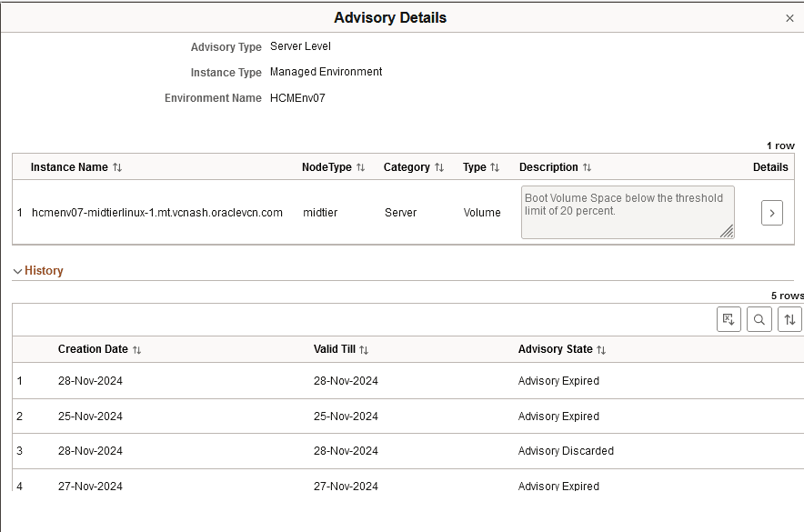The height and width of the screenshot is (532, 804).
Task: Select the Advisory Discarded row dated 28-Nov-2024
Action: [x=566, y=451]
